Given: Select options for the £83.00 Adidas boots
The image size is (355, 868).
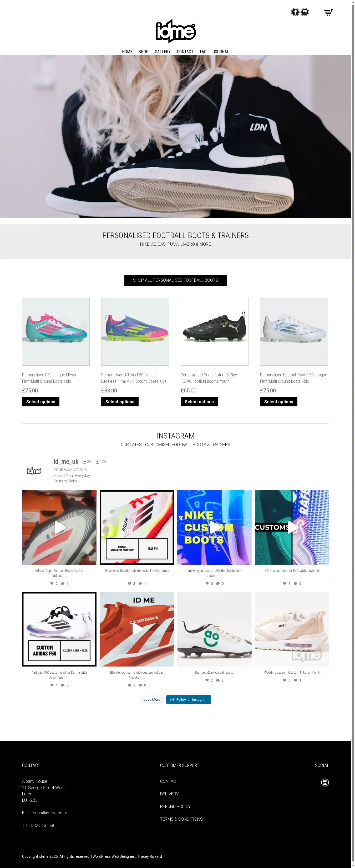Looking at the screenshot, I should 120,402.
